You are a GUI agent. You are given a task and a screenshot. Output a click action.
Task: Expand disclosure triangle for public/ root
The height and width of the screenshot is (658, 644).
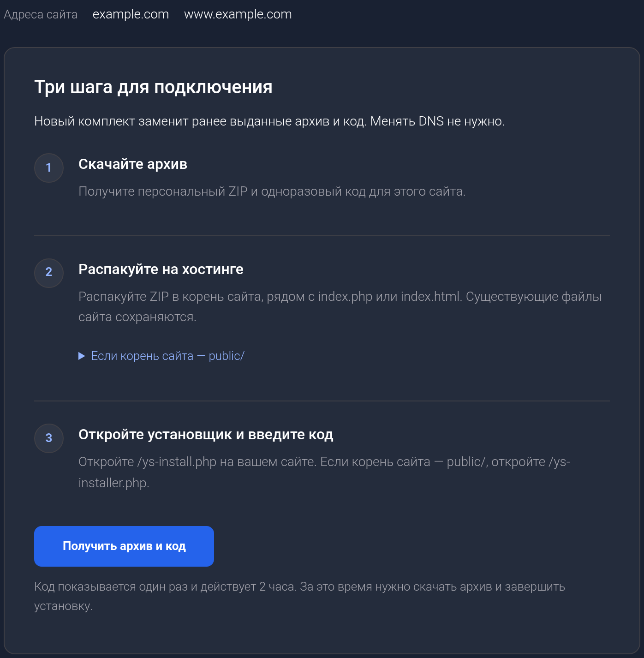pyautogui.click(x=82, y=356)
